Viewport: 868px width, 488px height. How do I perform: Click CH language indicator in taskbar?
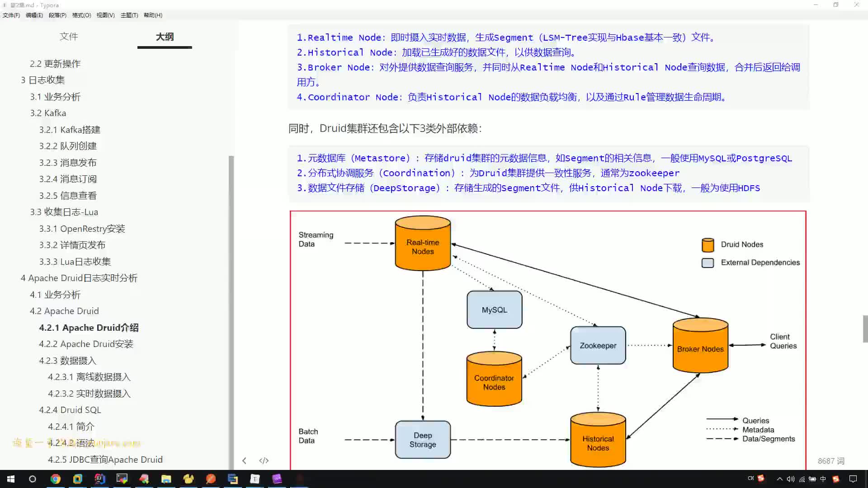click(751, 478)
